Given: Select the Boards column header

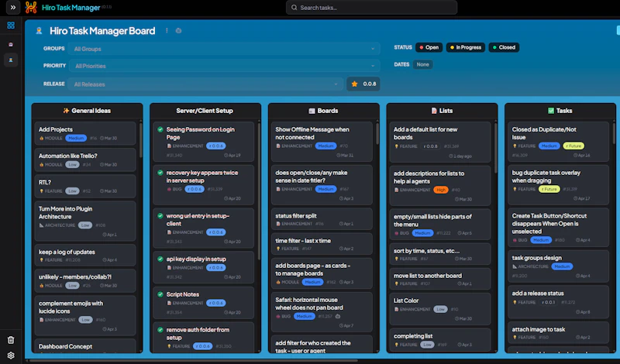Looking at the screenshot, I should click(323, 111).
